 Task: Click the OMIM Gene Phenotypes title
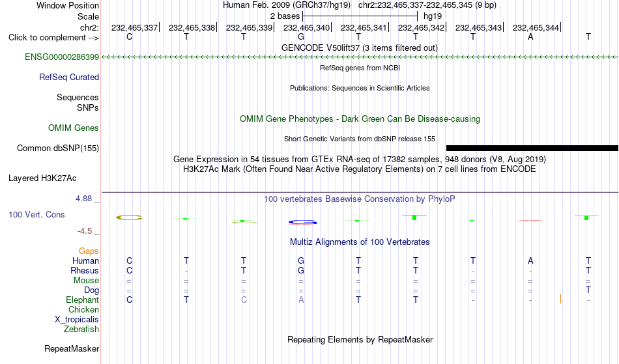[x=360, y=119]
